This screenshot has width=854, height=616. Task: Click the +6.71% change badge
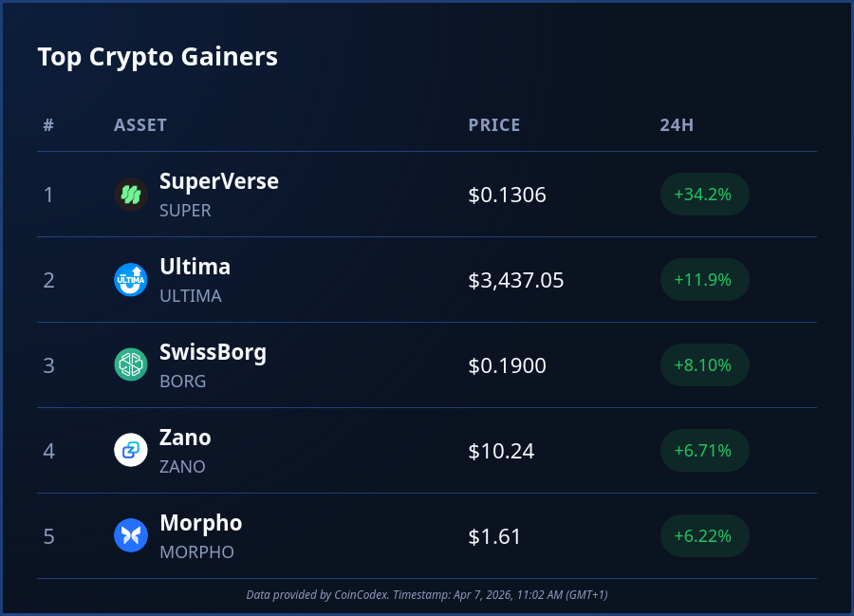click(x=703, y=451)
